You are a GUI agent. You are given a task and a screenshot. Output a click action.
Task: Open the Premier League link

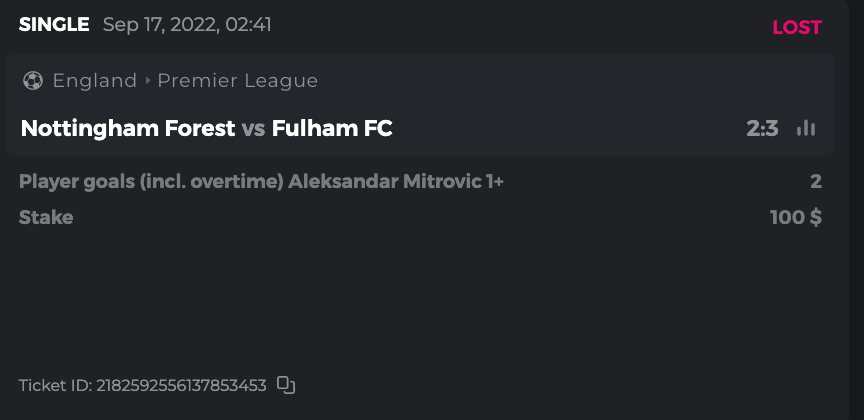click(237, 81)
